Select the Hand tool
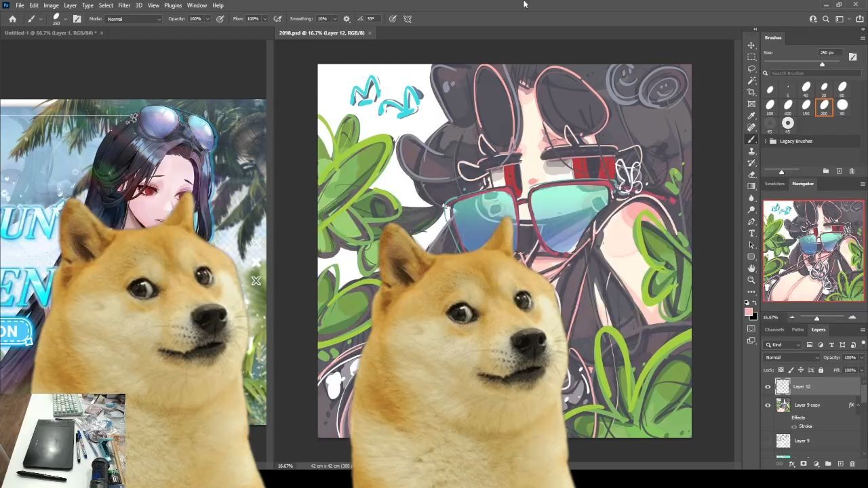This screenshot has width=868, height=488. [751, 268]
